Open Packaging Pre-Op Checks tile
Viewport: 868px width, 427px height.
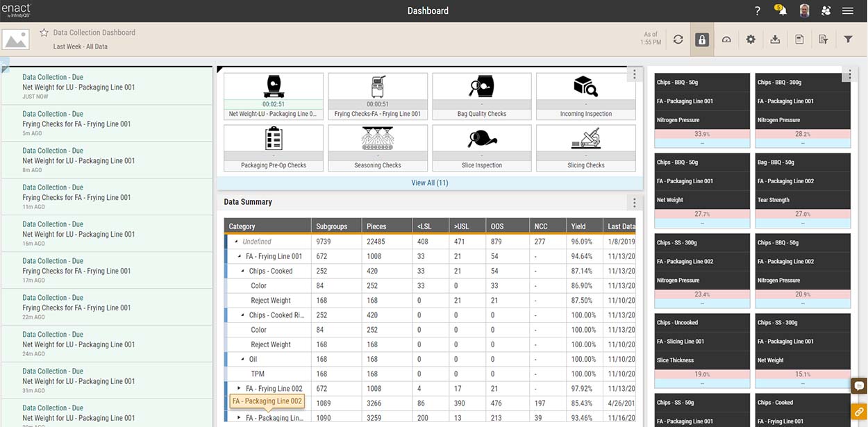tap(274, 148)
